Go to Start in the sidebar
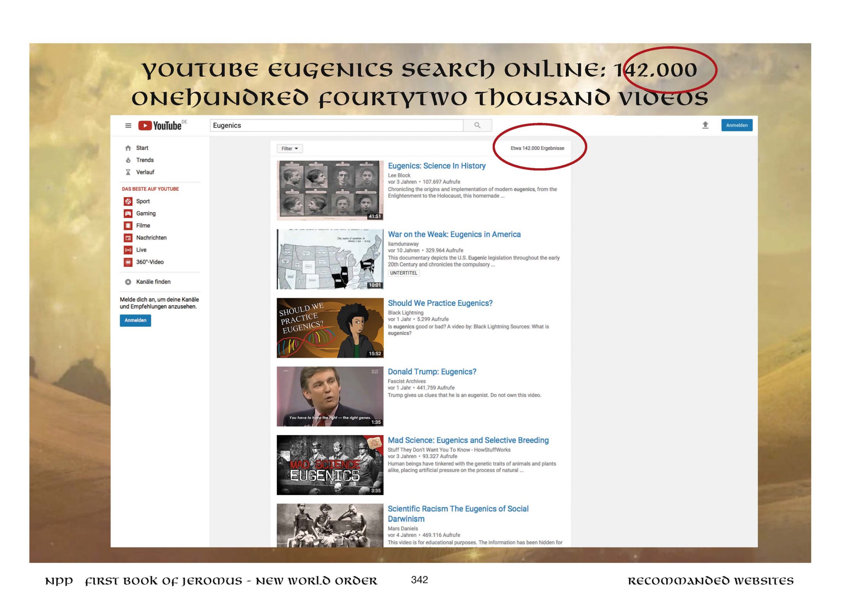 click(x=142, y=148)
